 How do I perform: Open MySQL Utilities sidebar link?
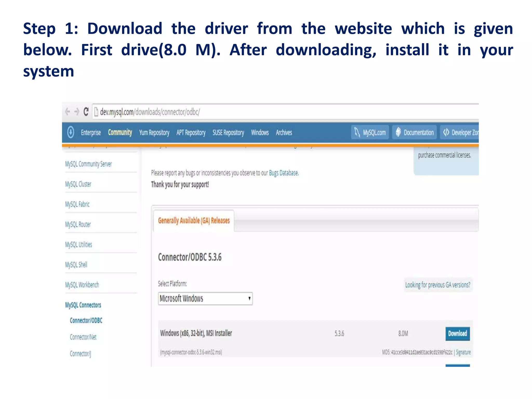pos(78,244)
